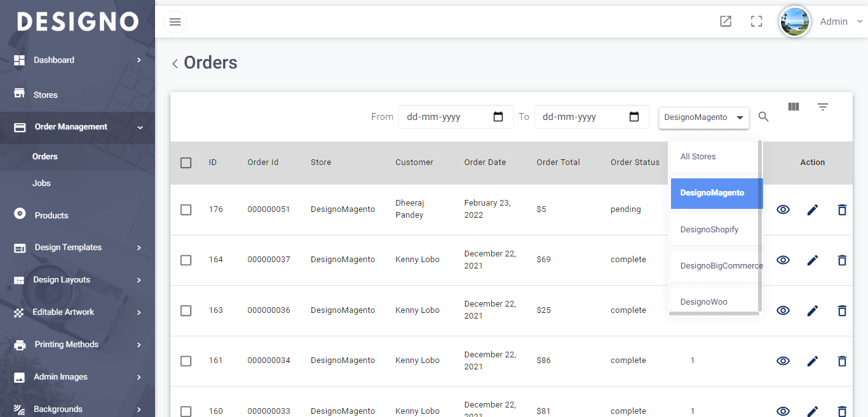Select the checkbox for order 176
Screen dimensions: 868x417
pos(186,209)
